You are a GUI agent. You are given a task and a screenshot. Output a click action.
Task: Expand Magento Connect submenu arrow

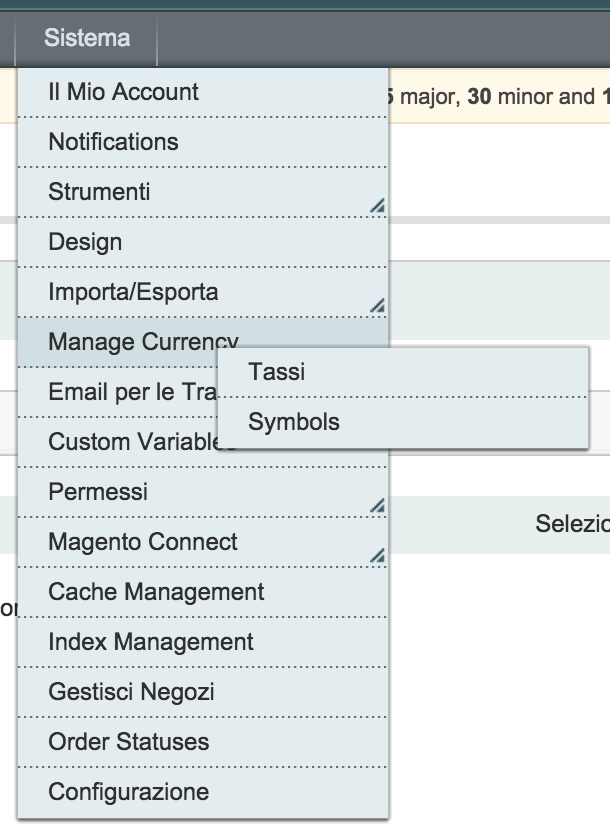point(376,556)
